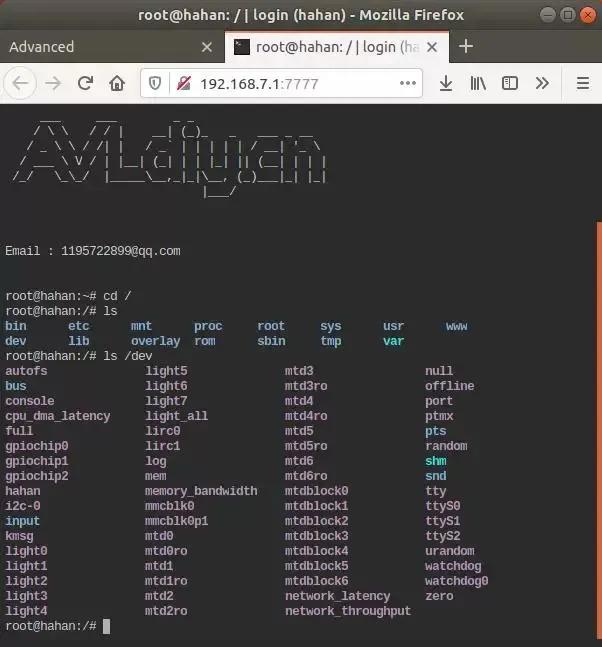Click the Forward navigation arrow

coord(53,83)
